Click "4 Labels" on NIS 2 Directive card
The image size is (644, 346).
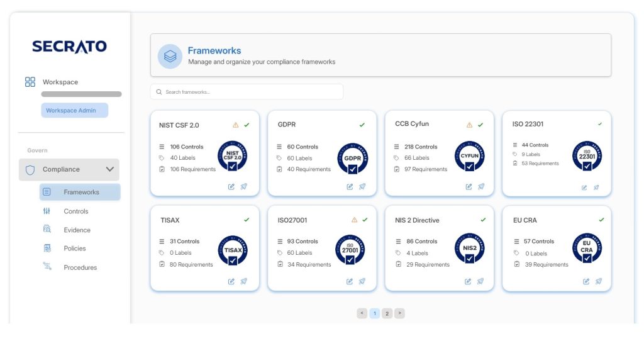pos(418,253)
